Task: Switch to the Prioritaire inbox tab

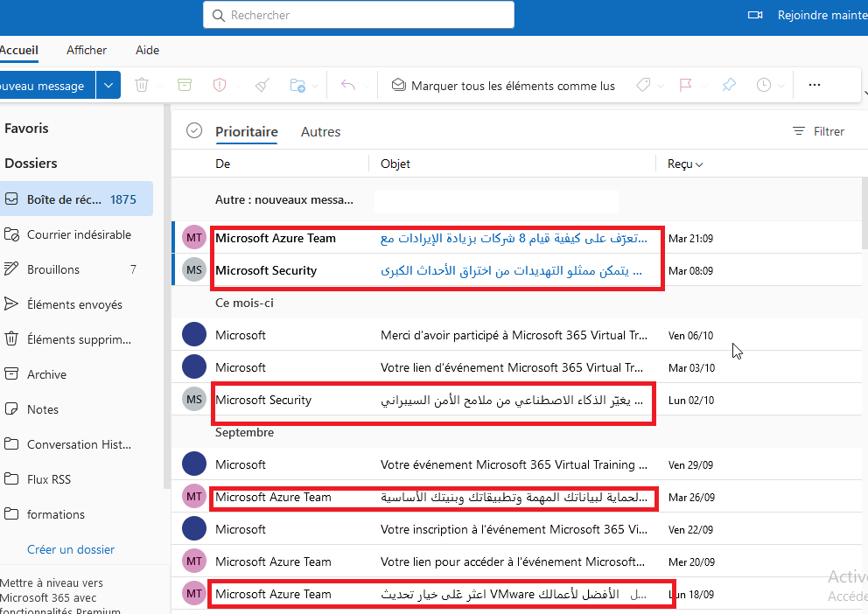Action: pos(247,132)
